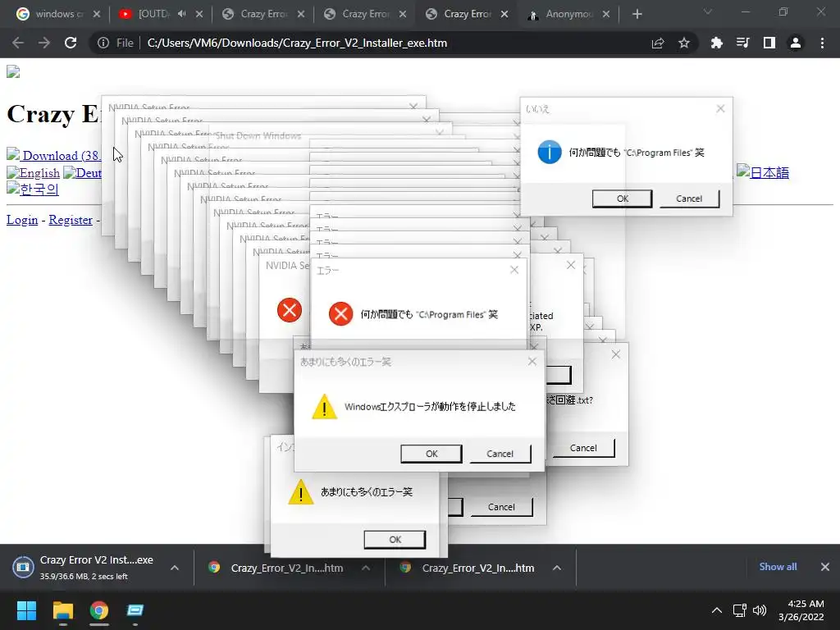Click Cancel in the .txt? dialog

tap(583, 448)
